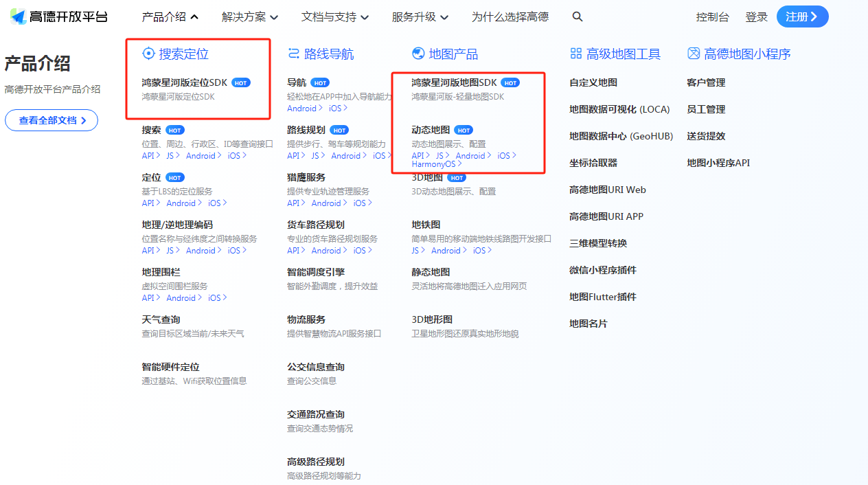This screenshot has height=485, width=868.
Task: Click the search magnifier icon
Action: pos(578,17)
